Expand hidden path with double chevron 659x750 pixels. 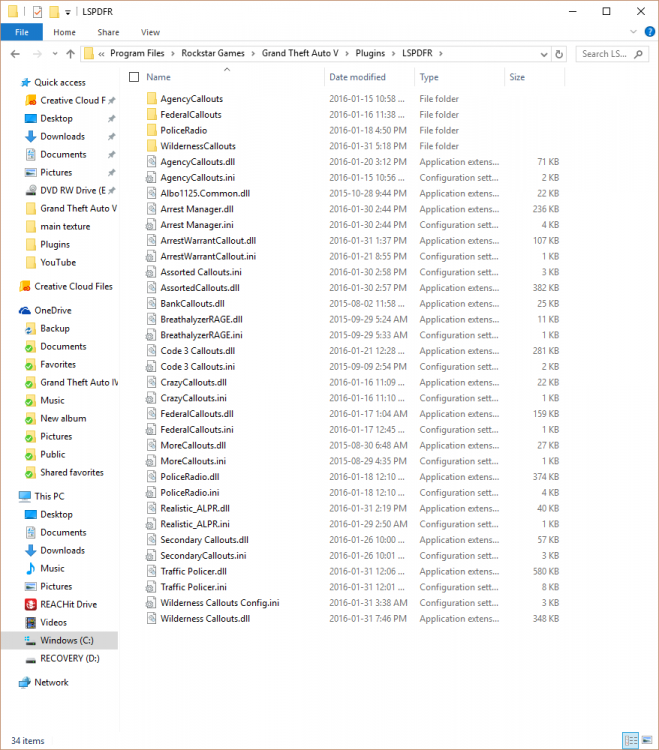coord(101,54)
